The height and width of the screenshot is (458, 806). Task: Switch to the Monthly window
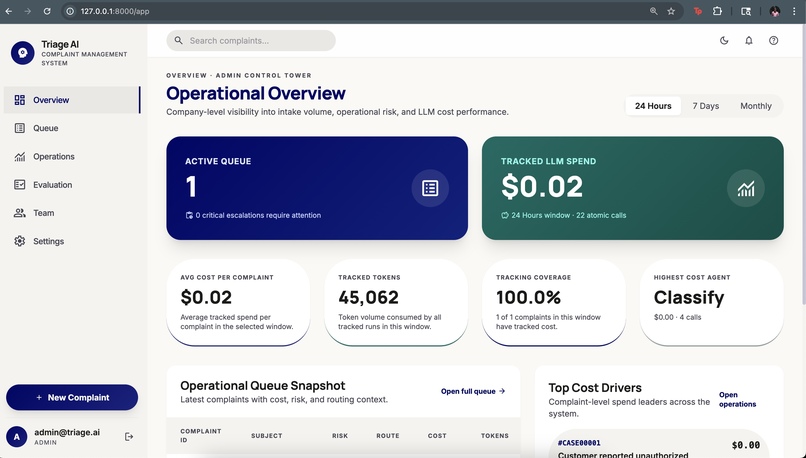coord(756,106)
